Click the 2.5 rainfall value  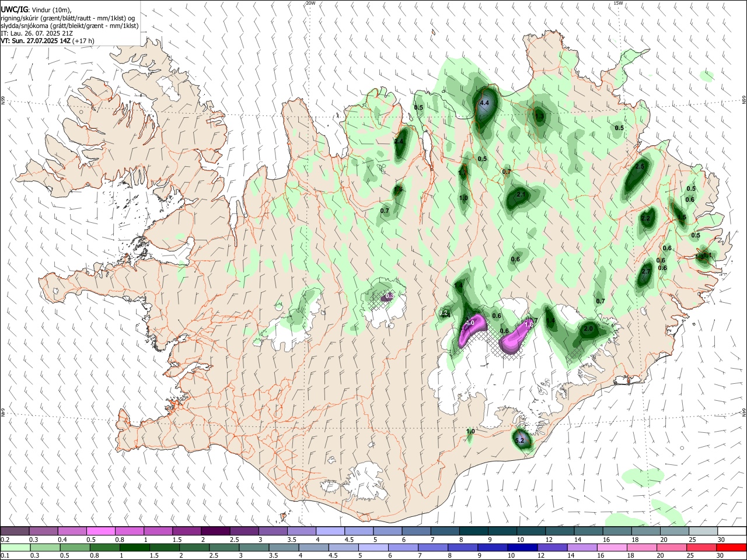click(x=639, y=166)
